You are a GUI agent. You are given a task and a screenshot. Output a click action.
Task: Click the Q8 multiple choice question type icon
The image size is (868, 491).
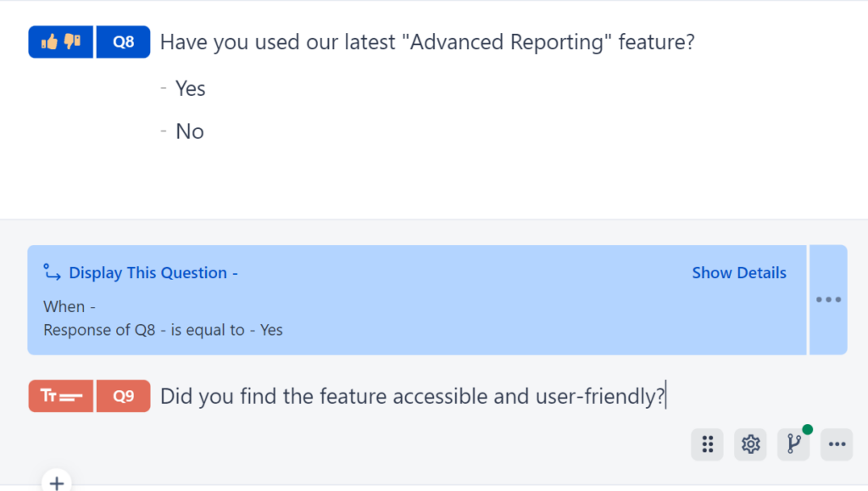pyautogui.click(x=59, y=42)
